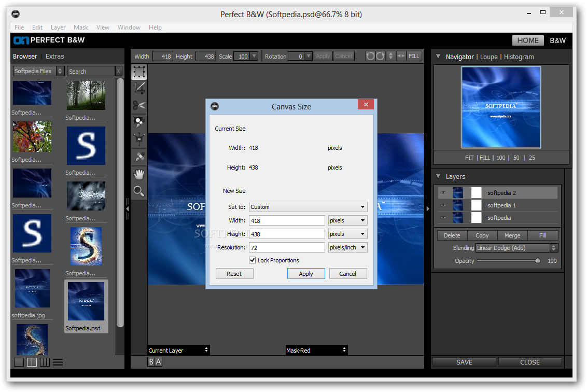Open the Window menu
The height and width of the screenshot is (392, 587).
tap(129, 27)
